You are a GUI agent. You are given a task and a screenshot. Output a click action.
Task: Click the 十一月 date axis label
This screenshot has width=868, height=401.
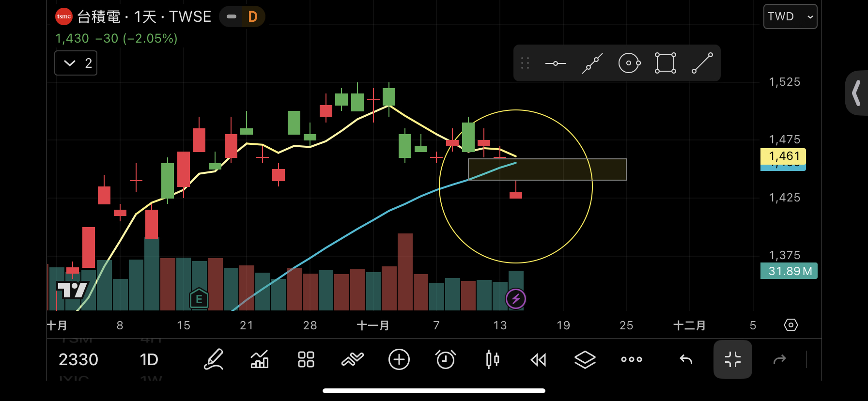point(373,325)
